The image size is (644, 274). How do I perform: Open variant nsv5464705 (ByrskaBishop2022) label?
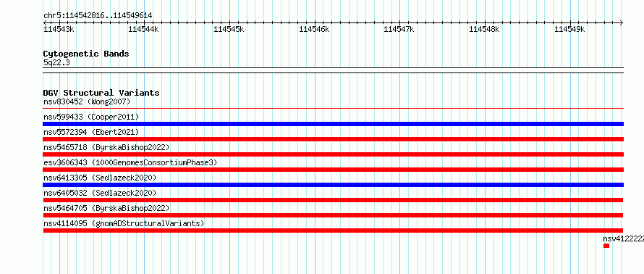(106, 208)
